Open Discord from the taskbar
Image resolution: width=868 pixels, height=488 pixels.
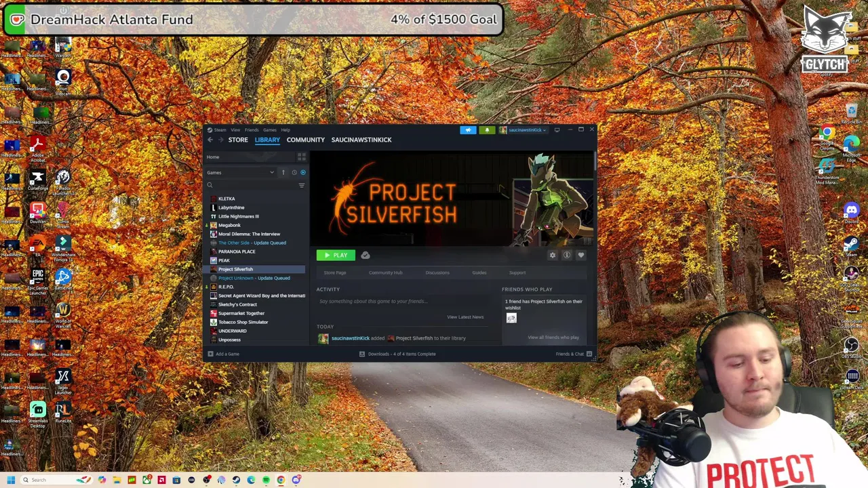[296, 480]
